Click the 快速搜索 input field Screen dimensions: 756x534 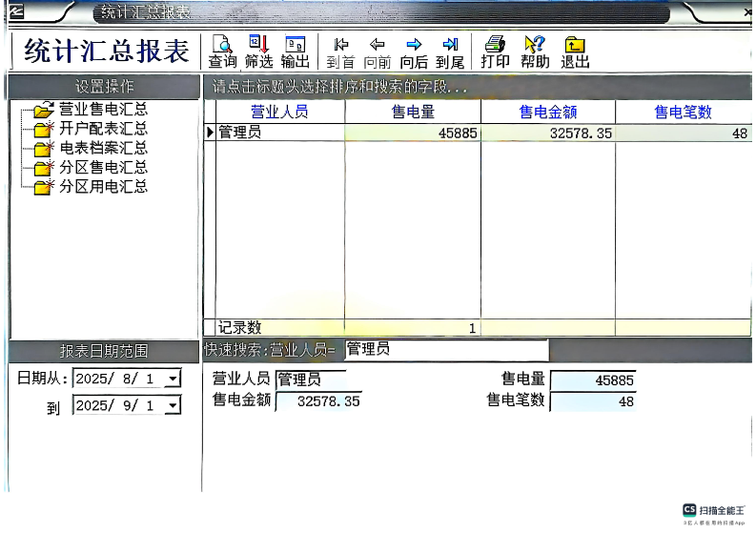pyautogui.click(x=445, y=350)
